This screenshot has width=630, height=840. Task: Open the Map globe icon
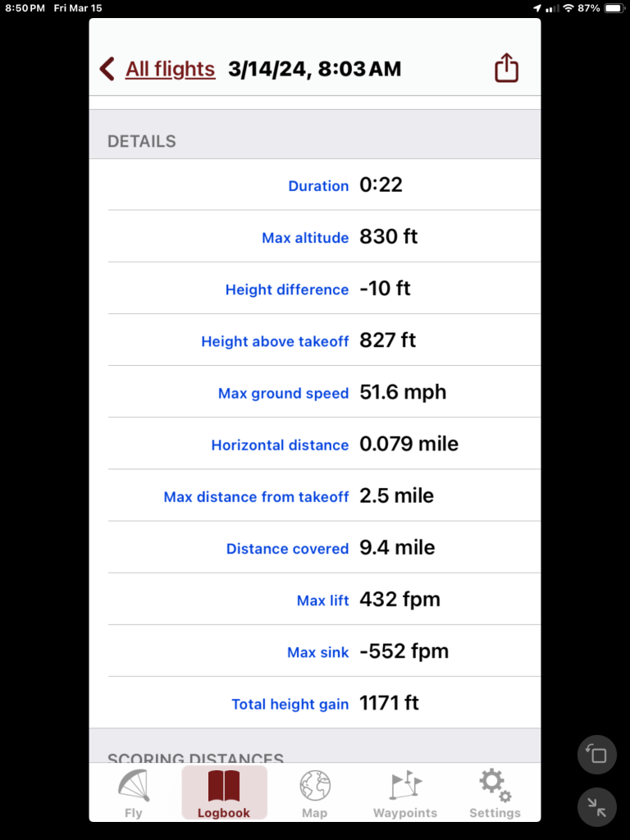[314, 786]
